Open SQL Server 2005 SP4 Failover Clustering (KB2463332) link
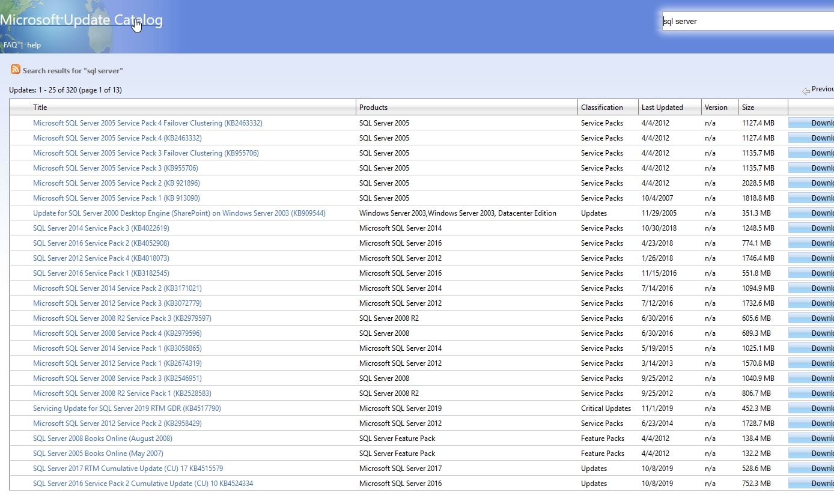Viewport: 834px width, 504px height. pos(148,123)
